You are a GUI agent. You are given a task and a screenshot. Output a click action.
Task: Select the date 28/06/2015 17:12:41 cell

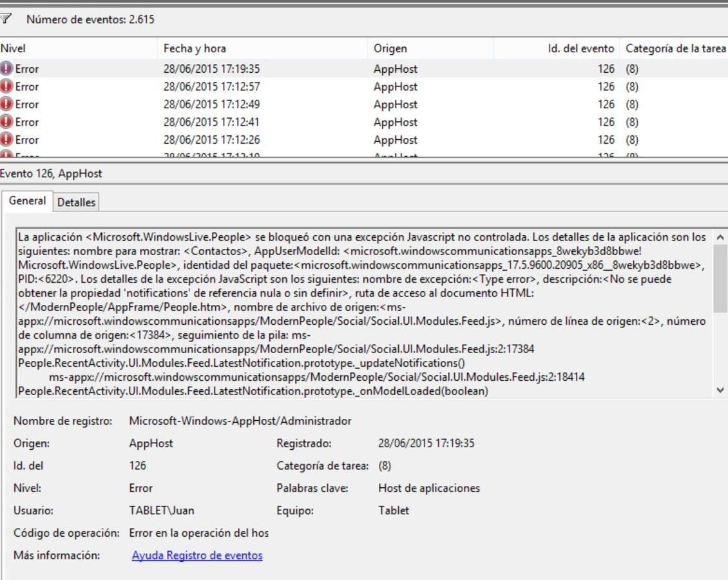tap(212, 122)
